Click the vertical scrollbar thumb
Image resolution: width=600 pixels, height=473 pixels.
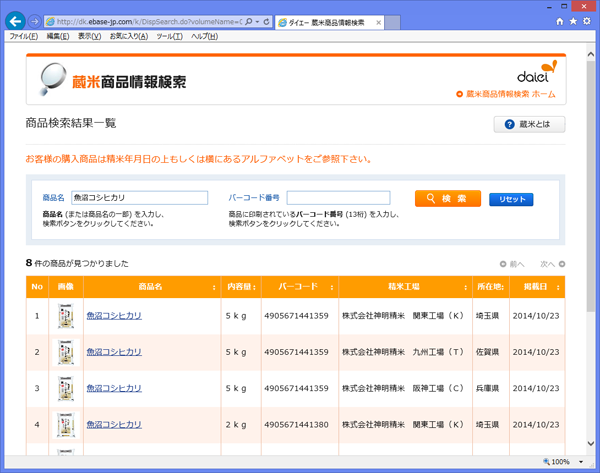pyautogui.click(x=590, y=188)
